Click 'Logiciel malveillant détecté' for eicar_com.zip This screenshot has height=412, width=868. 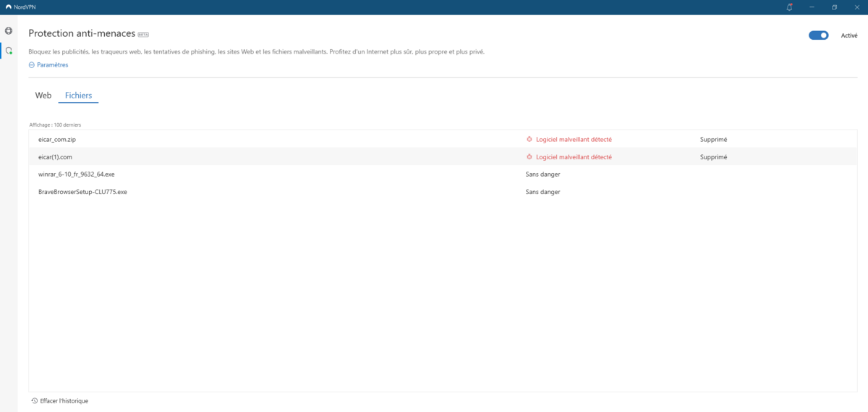coord(574,139)
